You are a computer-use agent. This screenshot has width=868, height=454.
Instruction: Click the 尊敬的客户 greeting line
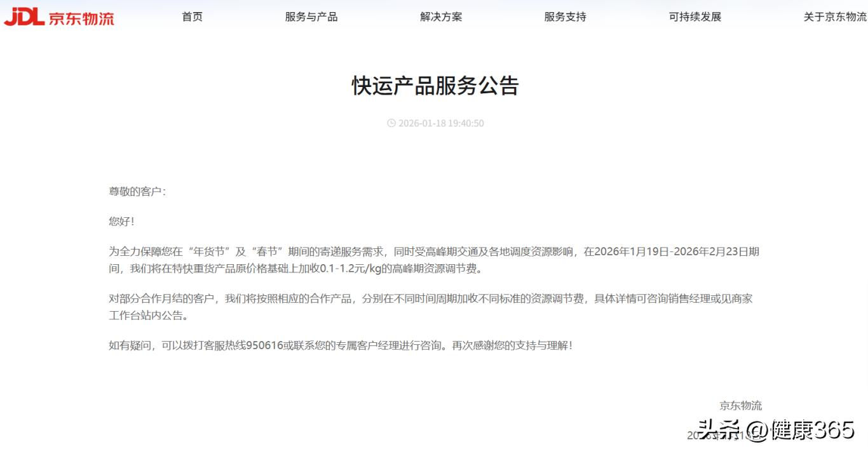137,191
